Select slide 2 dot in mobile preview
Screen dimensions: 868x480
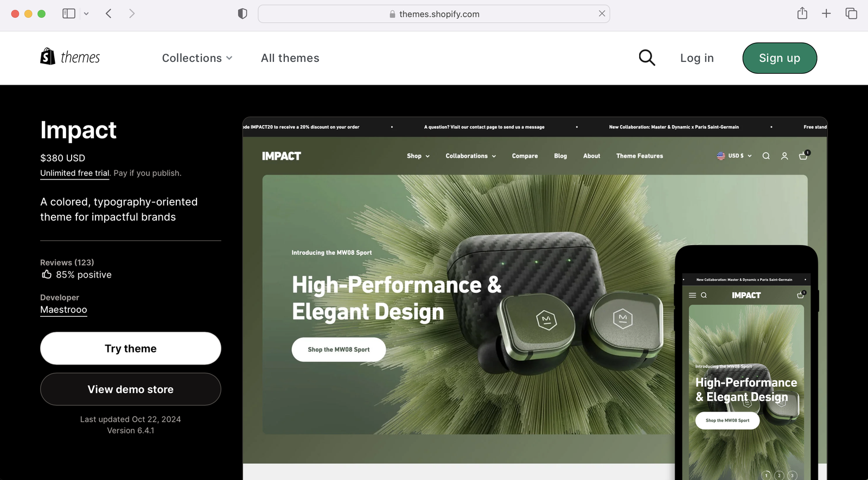(779, 475)
